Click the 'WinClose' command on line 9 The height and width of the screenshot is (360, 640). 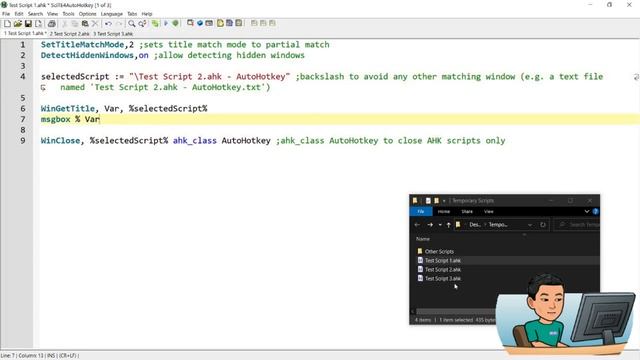click(x=60, y=140)
